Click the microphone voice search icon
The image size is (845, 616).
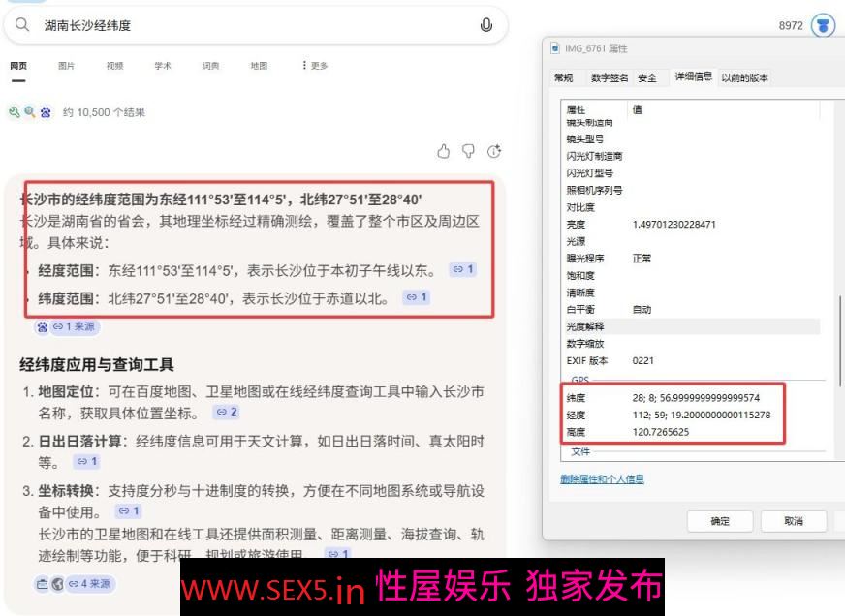coord(486,25)
